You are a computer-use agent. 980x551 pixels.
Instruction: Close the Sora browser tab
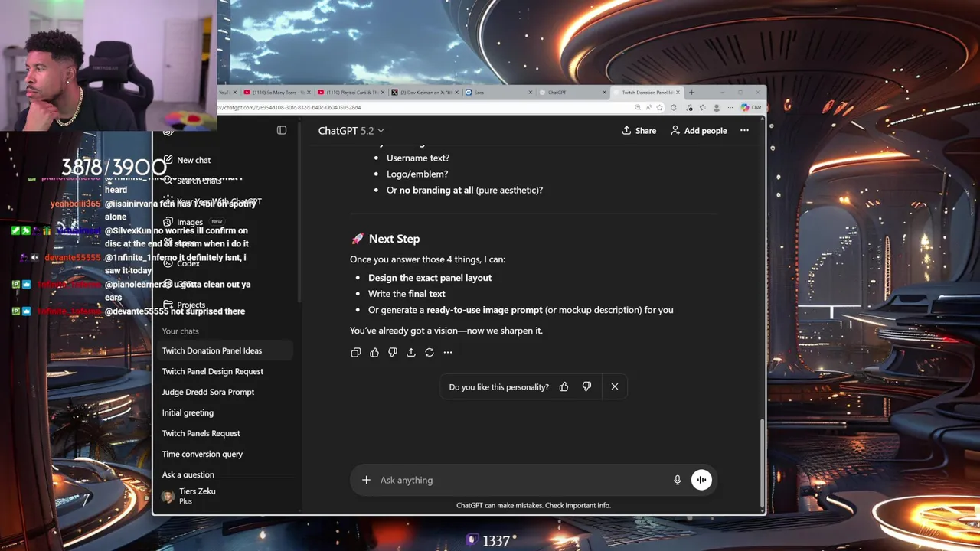531,93
